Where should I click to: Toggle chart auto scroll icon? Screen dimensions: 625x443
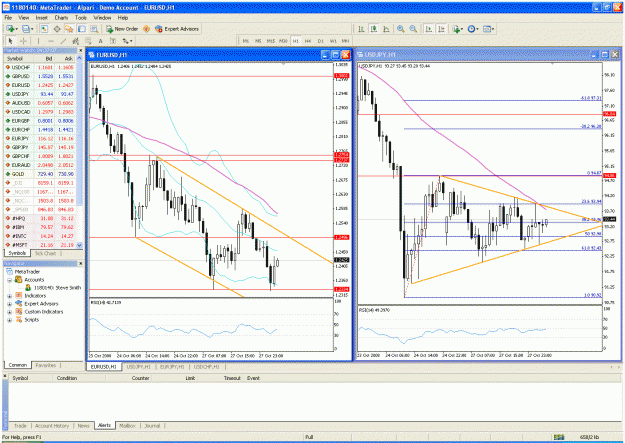click(429, 29)
